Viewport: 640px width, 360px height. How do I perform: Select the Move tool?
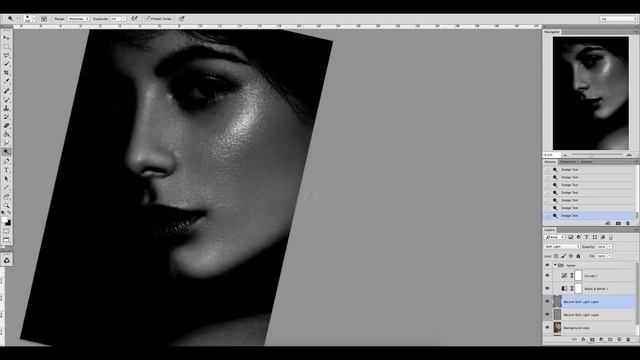(x=6, y=38)
